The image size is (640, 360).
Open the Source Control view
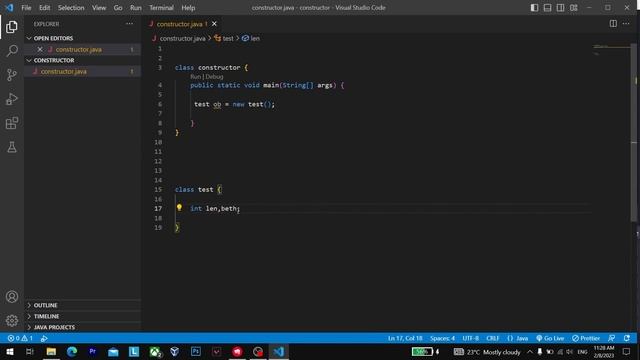[12, 75]
